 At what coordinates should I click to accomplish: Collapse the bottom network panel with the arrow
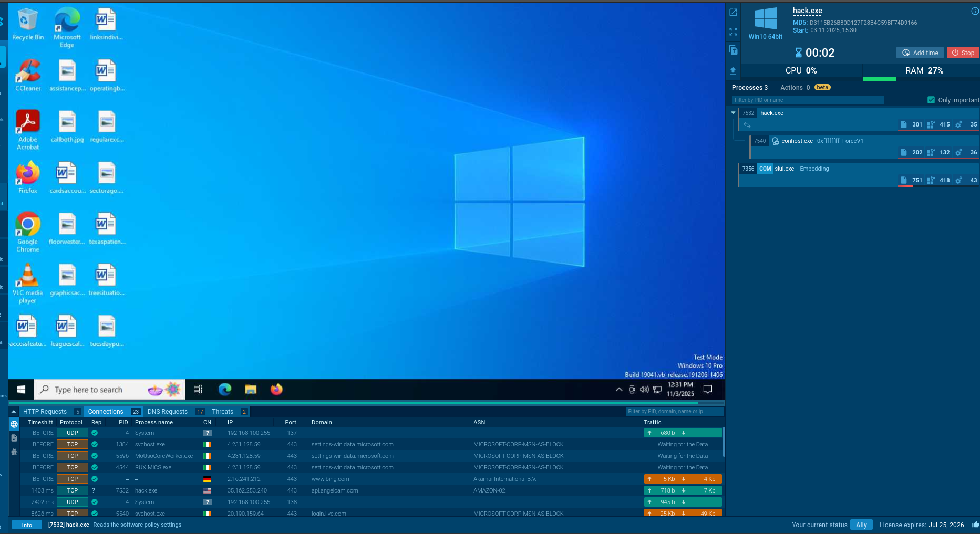click(x=13, y=411)
